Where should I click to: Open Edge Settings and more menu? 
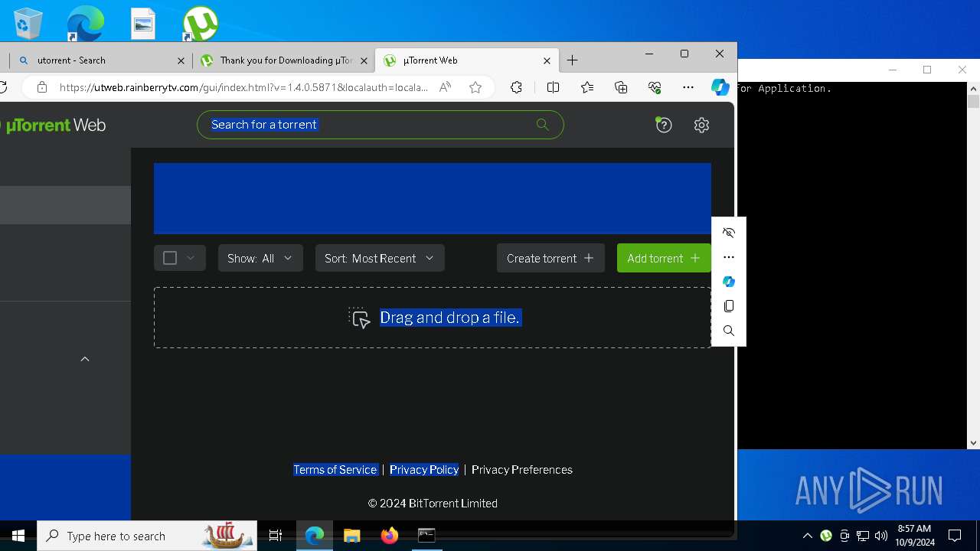point(688,87)
